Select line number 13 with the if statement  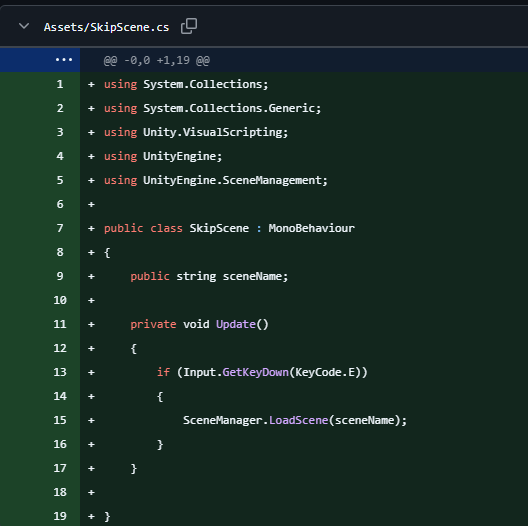[x=60, y=372]
